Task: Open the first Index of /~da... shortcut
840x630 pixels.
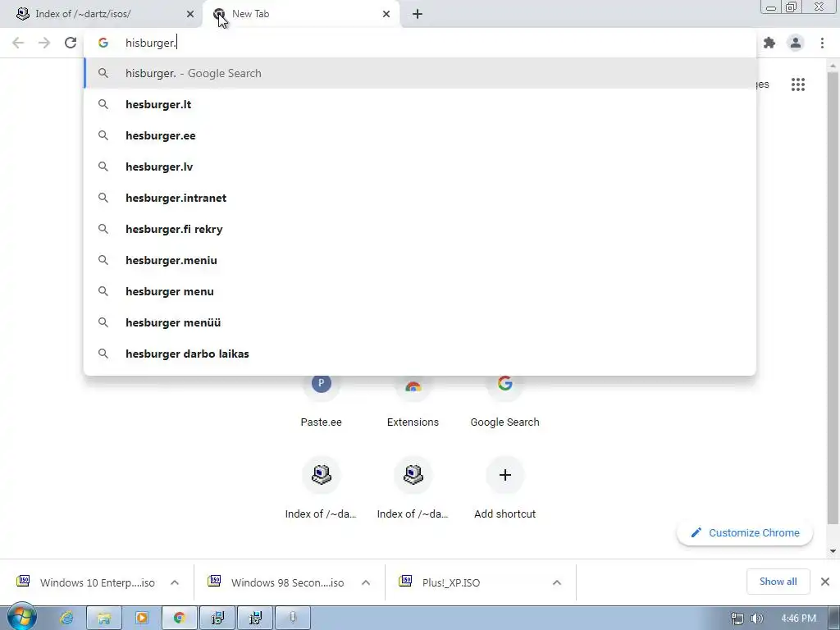Action: point(321,487)
